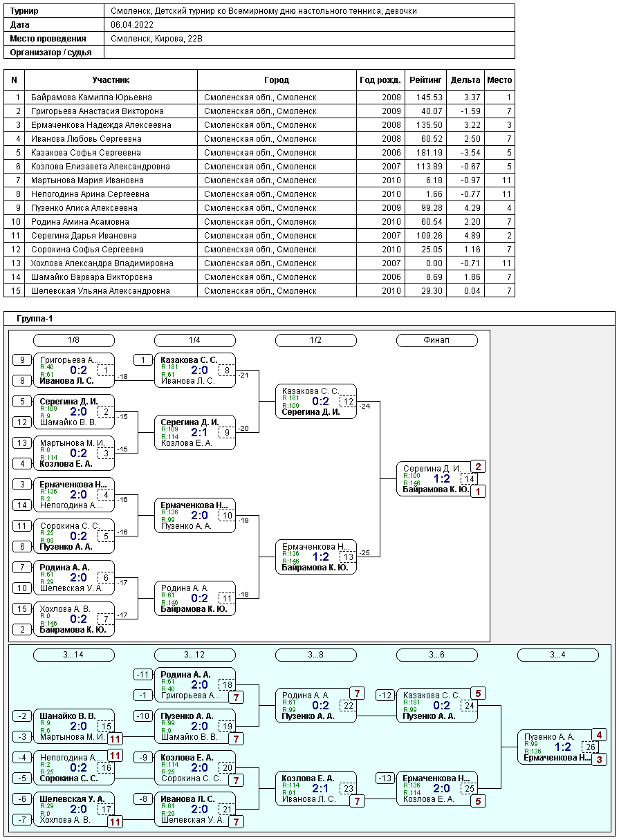
Task: Select participant Байрамова Камилла Юрьевна in the table
Action: (91, 97)
